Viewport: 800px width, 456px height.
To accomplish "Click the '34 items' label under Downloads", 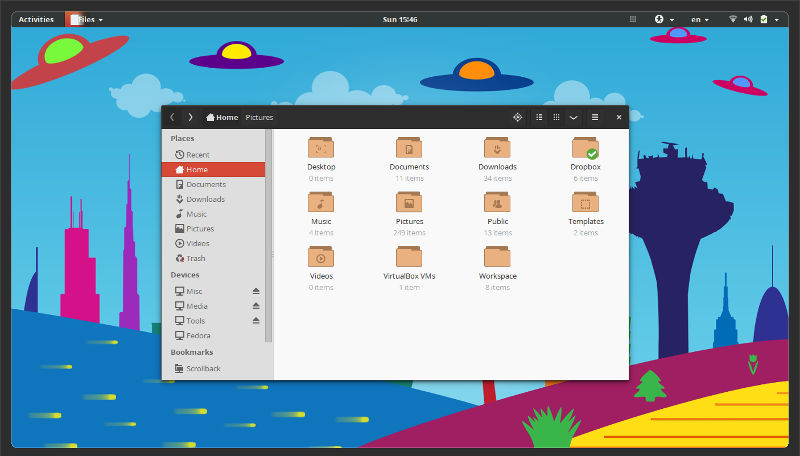I will (x=497, y=178).
